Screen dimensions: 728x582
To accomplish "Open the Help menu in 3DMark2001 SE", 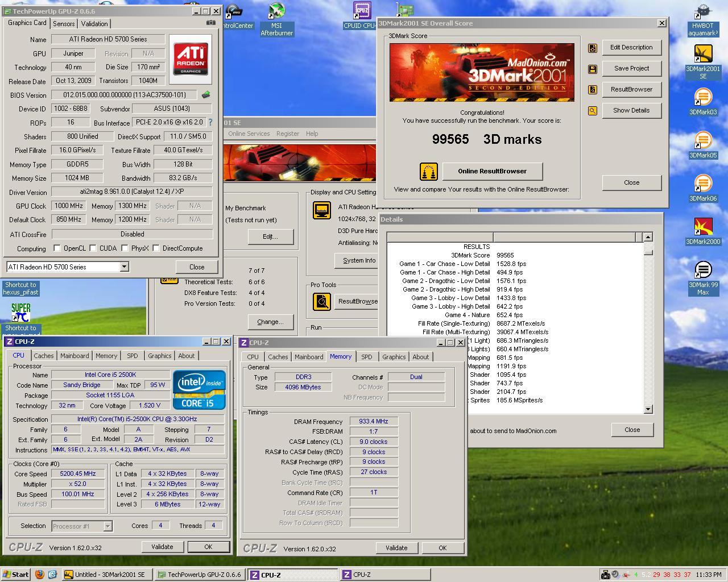I will pos(312,134).
